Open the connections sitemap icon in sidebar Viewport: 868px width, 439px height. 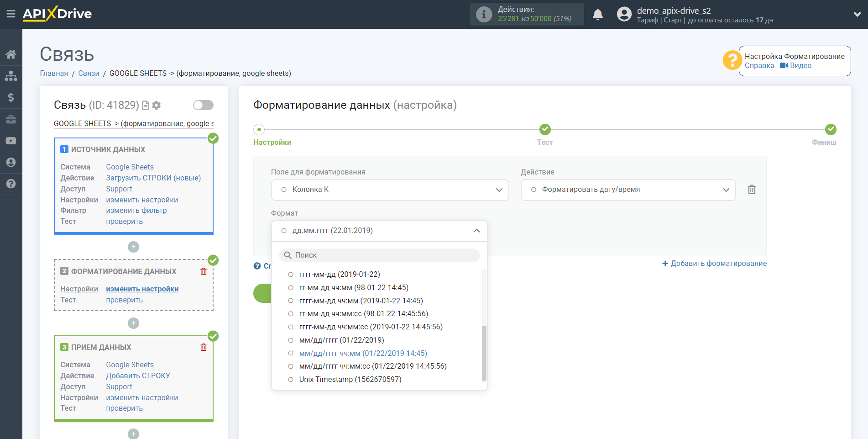click(11, 76)
